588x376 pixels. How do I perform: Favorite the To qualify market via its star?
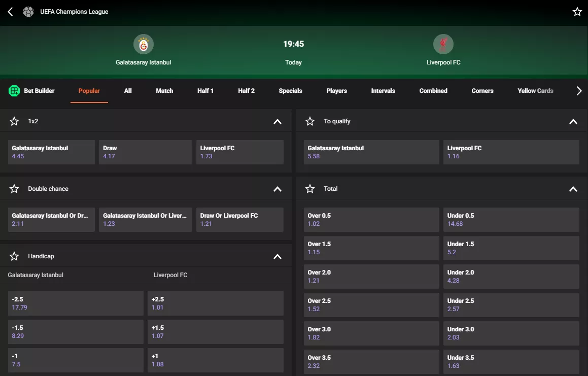[x=309, y=121]
